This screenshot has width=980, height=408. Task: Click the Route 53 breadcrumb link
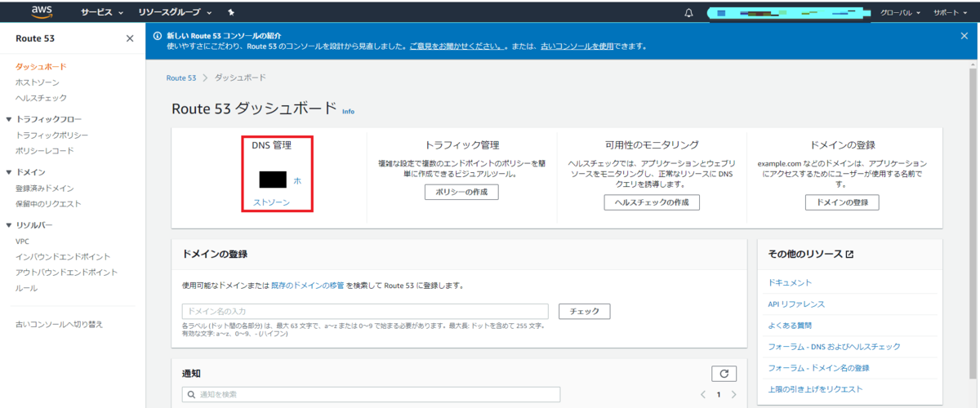click(x=181, y=78)
